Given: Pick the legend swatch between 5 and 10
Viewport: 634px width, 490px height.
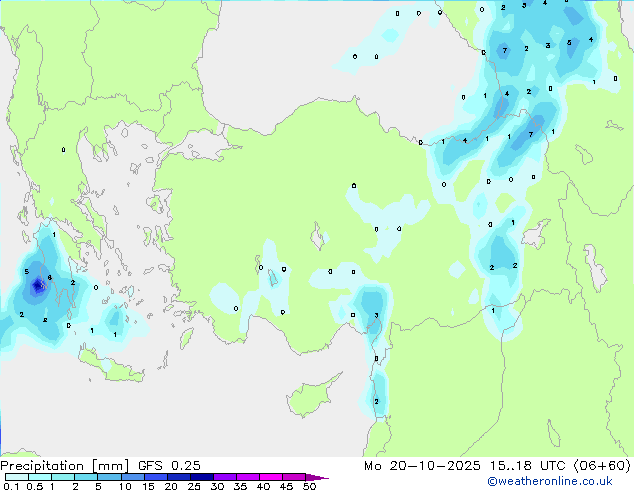Looking at the screenshot, I should 109,477.
